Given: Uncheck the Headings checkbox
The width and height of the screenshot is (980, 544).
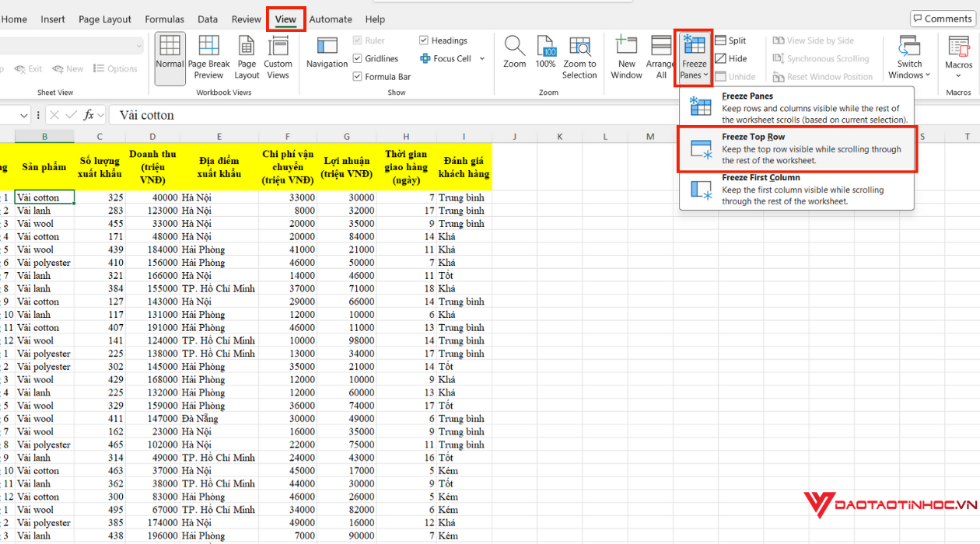Looking at the screenshot, I should pyautogui.click(x=424, y=40).
